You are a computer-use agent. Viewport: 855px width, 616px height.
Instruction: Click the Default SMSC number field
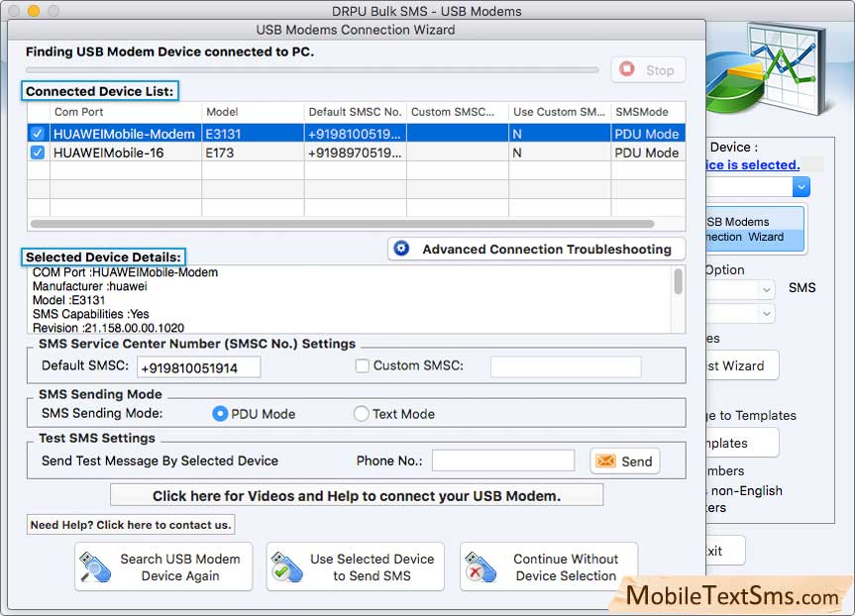(198, 367)
